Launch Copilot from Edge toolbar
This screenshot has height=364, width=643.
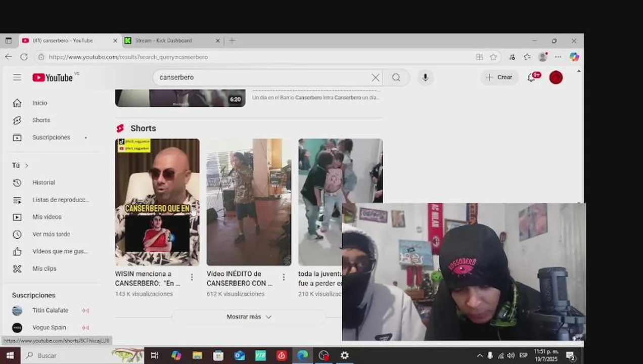point(574,57)
